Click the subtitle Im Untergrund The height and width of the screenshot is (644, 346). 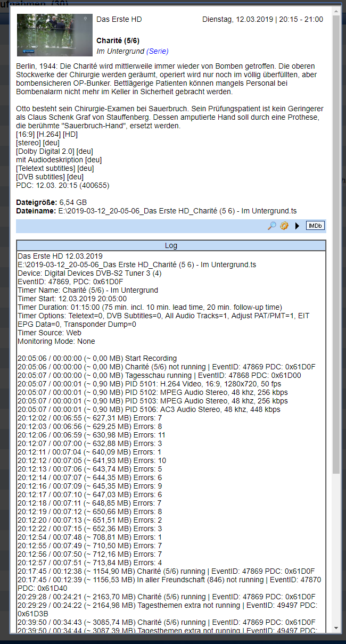[120, 51]
